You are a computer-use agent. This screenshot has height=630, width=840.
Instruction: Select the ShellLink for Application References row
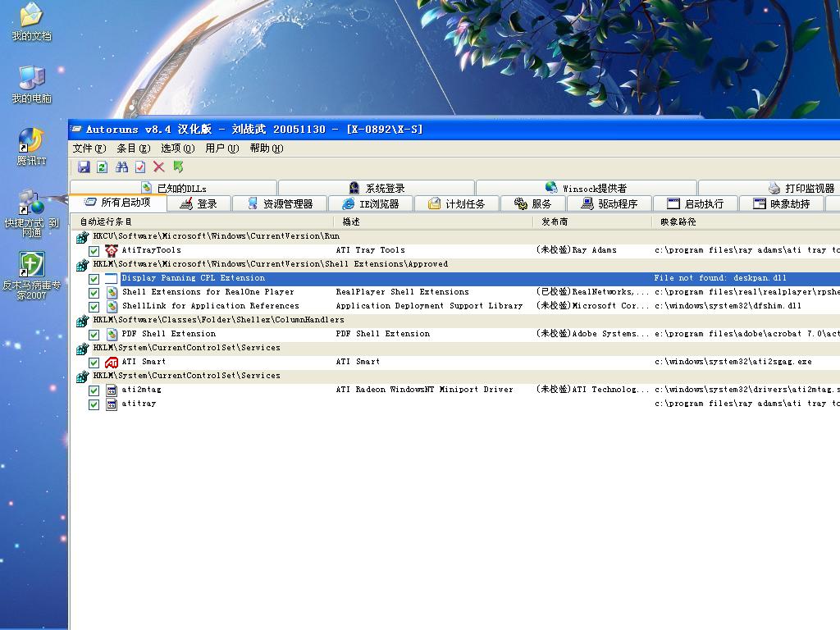[x=210, y=306]
